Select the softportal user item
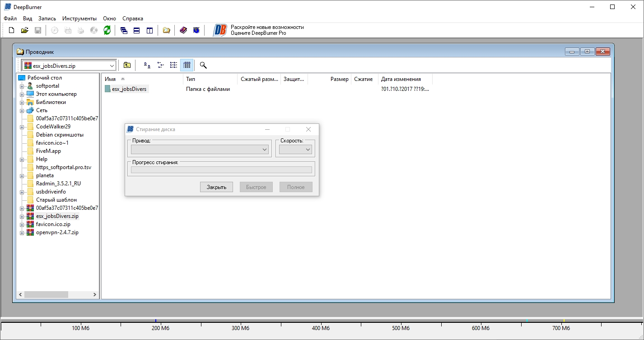 [47, 86]
